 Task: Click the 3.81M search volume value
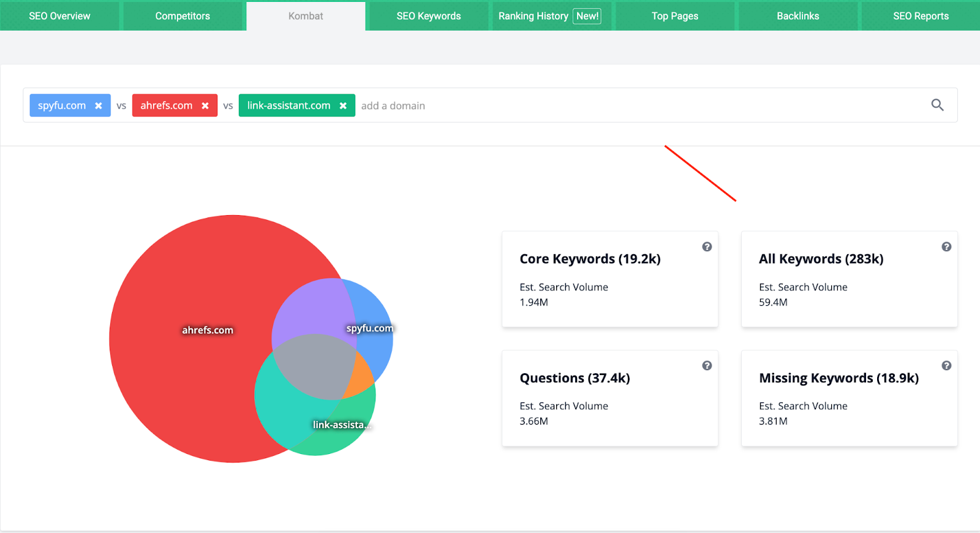[x=773, y=421]
